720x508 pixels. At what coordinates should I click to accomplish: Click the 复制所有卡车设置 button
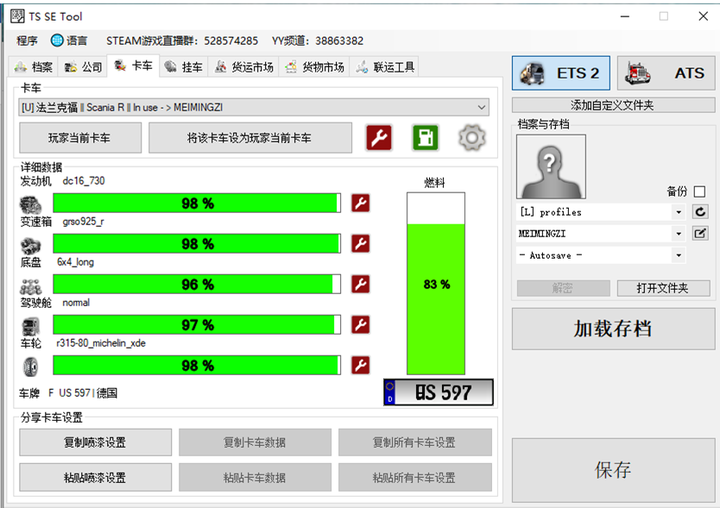(x=415, y=442)
